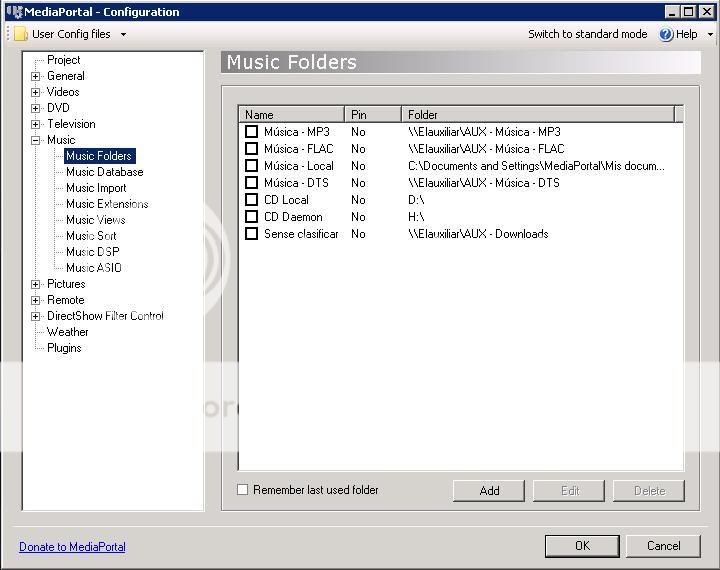Image resolution: width=720 pixels, height=570 pixels.
Task: Open Music Database settings
Action: (x=105, y=172)
